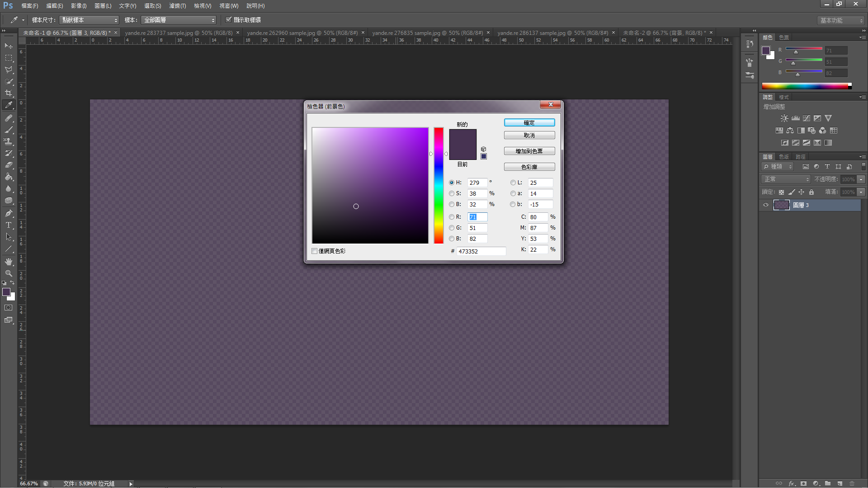Click the vertical hue slider bar

tap(439, 185)
